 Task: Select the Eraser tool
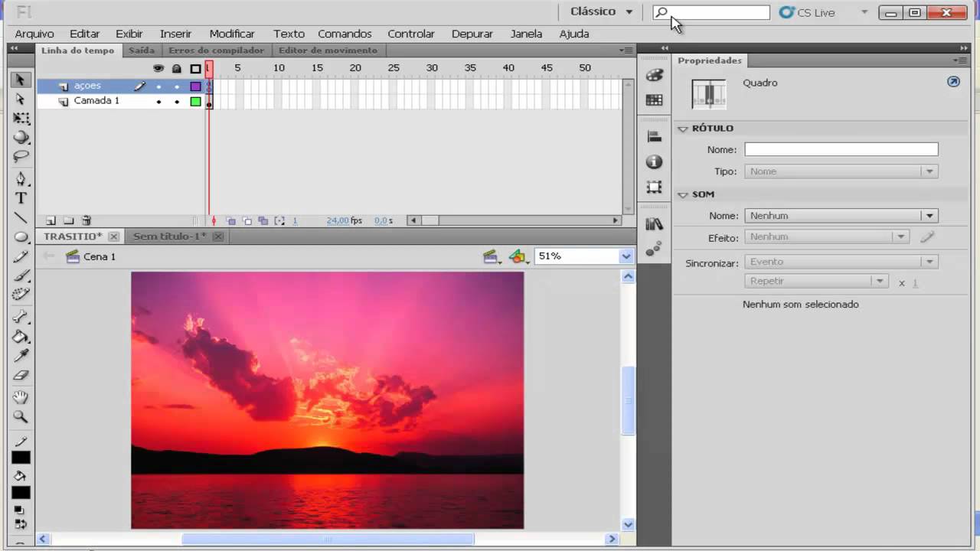(21, 376)
